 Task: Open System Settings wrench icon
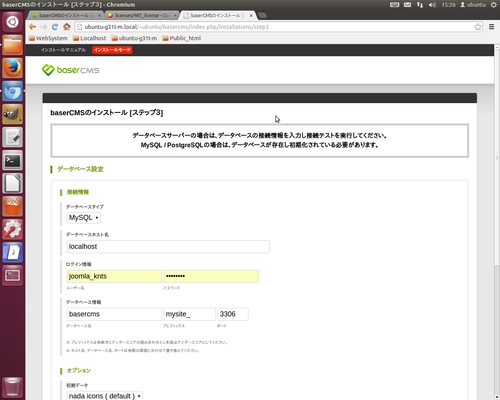click(x=13, y=229)
